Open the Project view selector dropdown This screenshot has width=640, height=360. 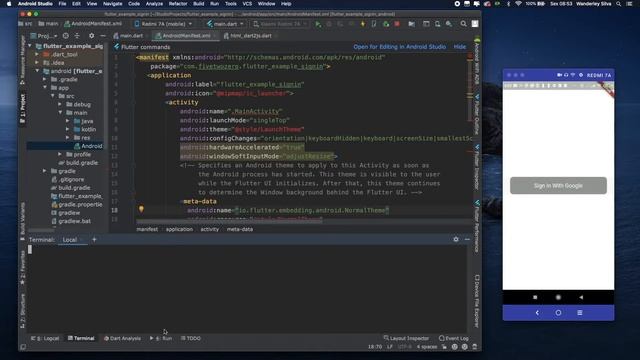pos(44,36)
